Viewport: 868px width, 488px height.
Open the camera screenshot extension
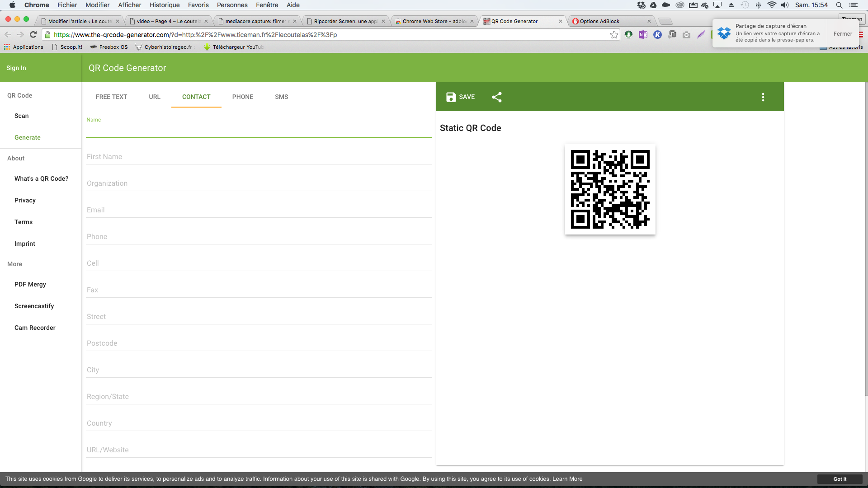(686, 35)
